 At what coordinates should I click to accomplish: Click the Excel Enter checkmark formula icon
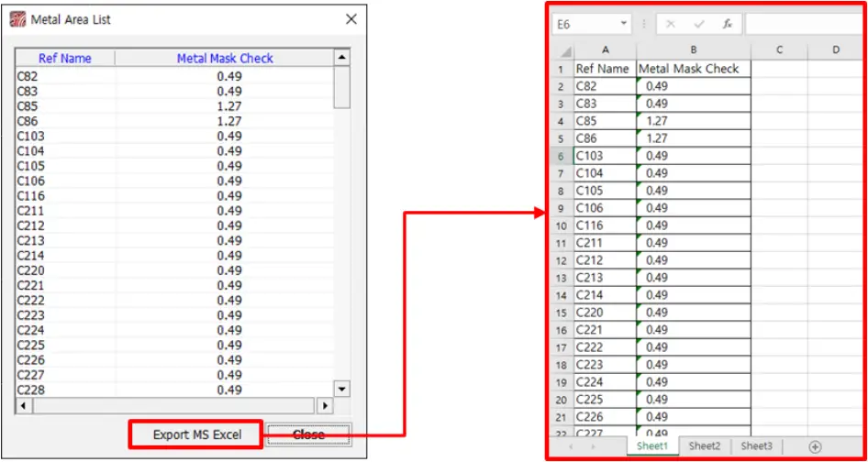click(x=699, y=25)
